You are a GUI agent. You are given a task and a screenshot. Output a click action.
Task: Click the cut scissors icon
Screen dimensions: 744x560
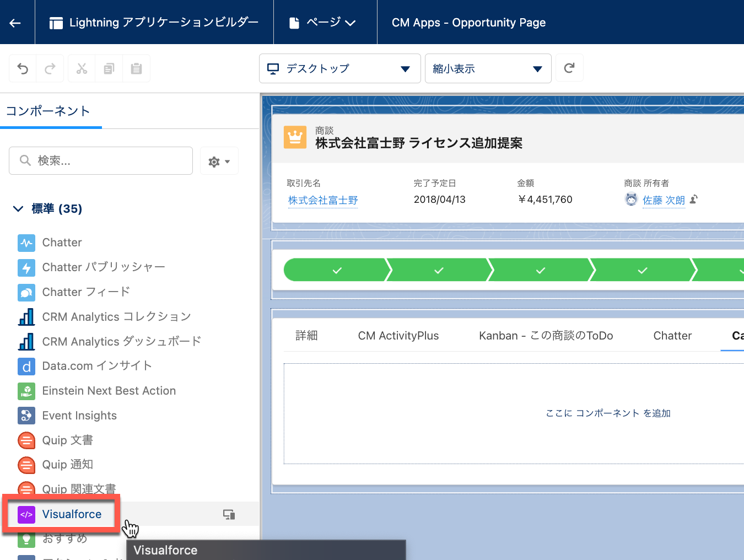click(82, 68)
